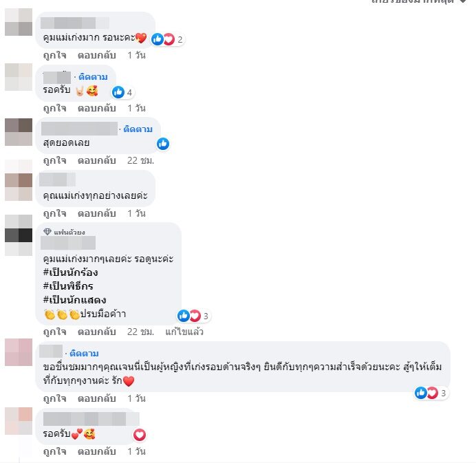Click the like reaction on the สุดยอดเลย comment
The image size is (476, 463).
tap(163, 144)
